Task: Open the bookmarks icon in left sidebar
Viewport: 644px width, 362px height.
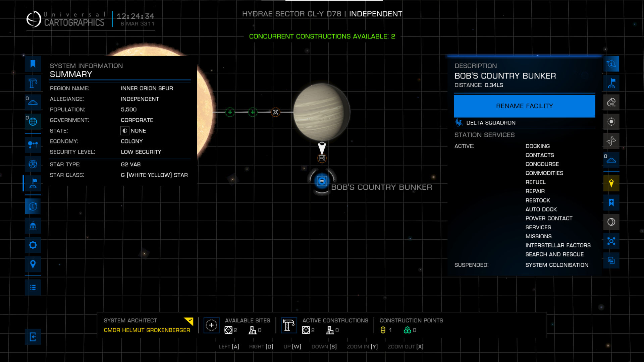Action: [x=33, y=64]
